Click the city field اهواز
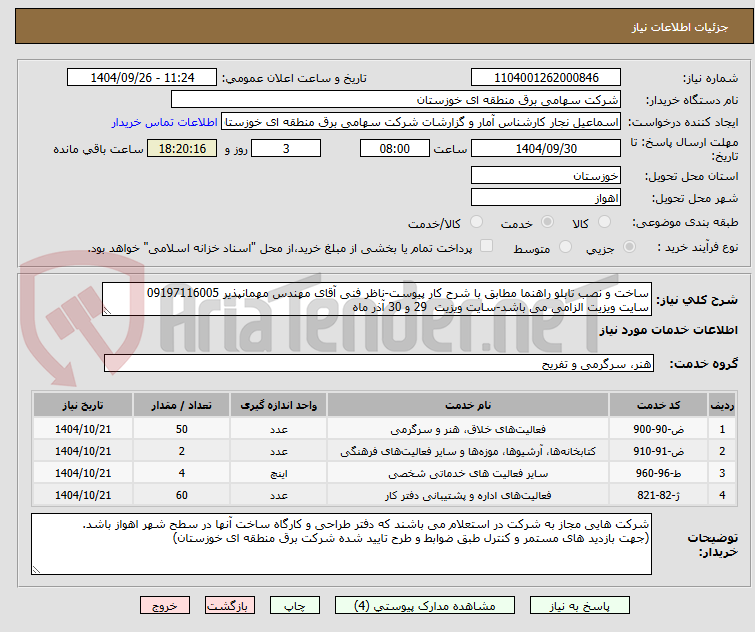The height and width of the screenshot is (632, 755). [x=546, y=197]
